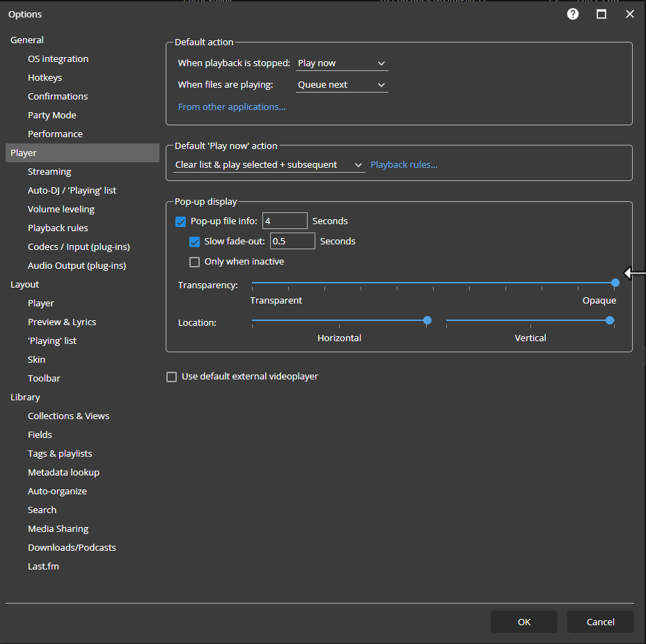Click the From other applications link
This screenshot has height=644, width=646.
tap(232, 107)
